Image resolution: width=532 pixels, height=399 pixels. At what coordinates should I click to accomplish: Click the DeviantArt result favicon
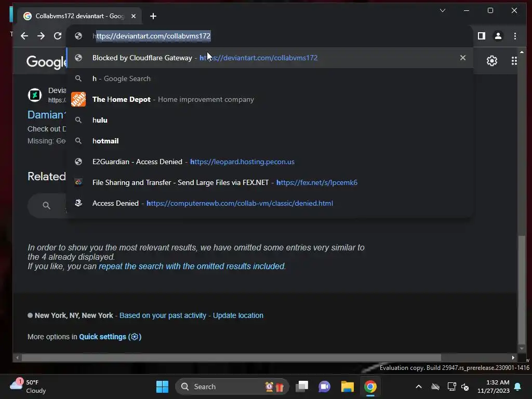pyautogui.click(x=35, y=95)
